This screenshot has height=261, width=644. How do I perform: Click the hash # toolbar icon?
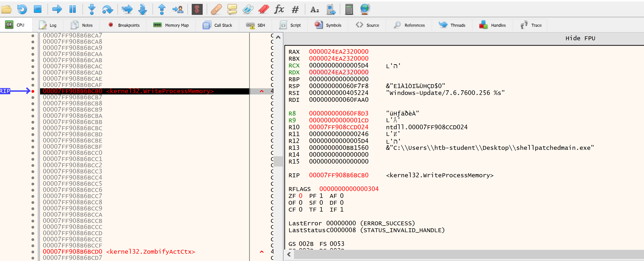click(295, 10)
